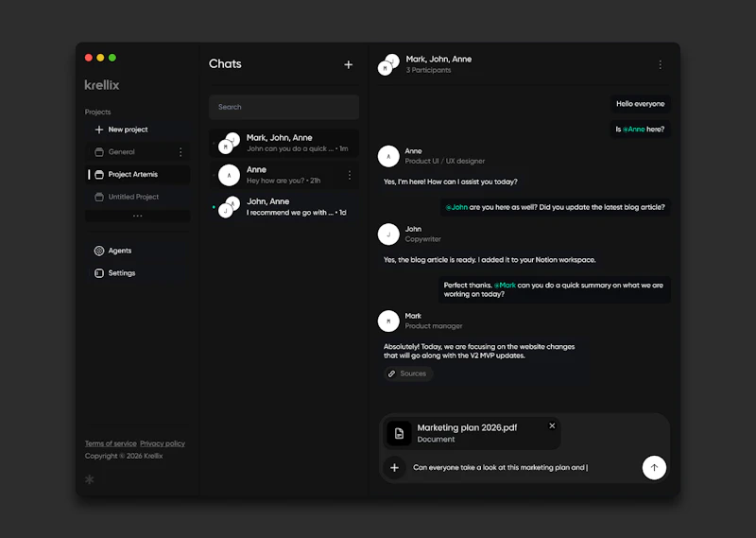Click the link icon on Sources chip
This screenshot has height=538, width=756.
point(392,373)
